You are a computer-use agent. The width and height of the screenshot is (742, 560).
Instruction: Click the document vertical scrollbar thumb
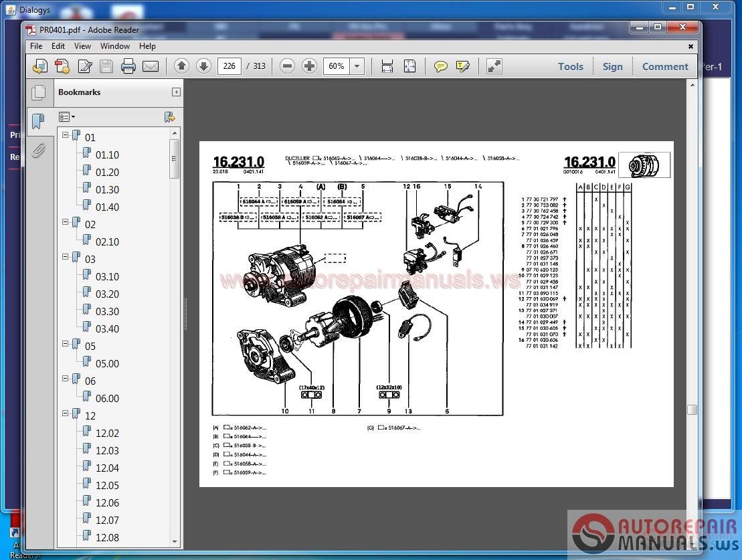692,409
